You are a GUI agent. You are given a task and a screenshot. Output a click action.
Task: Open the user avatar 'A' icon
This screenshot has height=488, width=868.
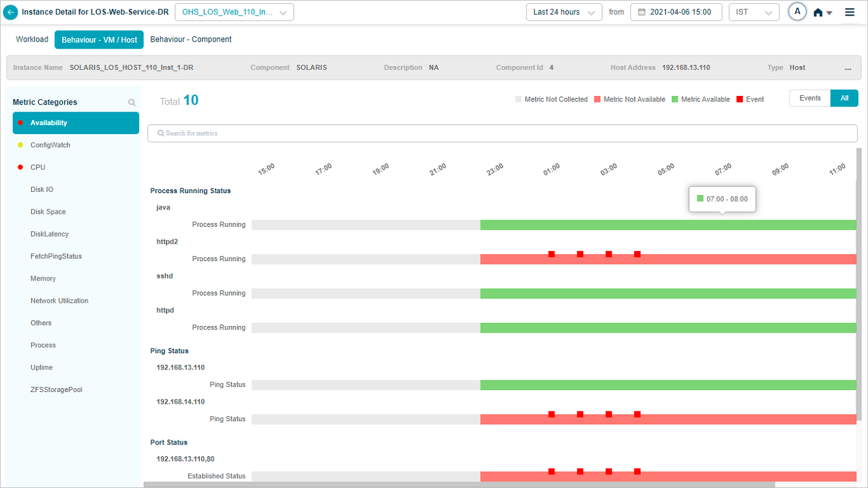(x=797, y=12)
